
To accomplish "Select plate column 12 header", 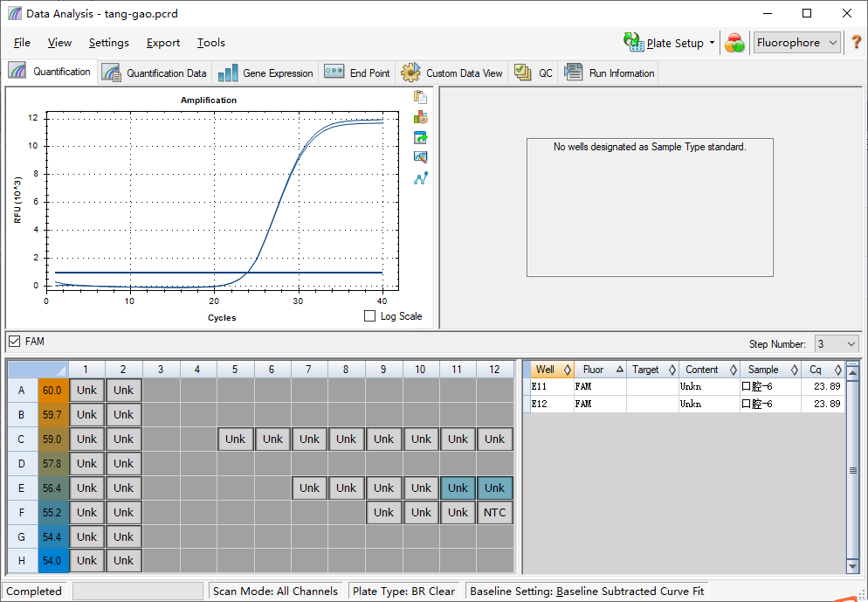I will pos(495,370).
